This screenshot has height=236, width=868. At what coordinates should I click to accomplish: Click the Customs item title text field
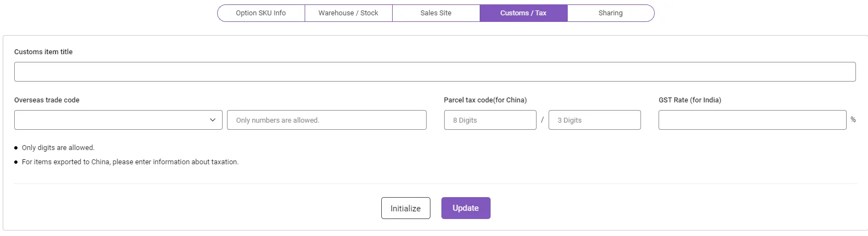(x=435, y=72)
